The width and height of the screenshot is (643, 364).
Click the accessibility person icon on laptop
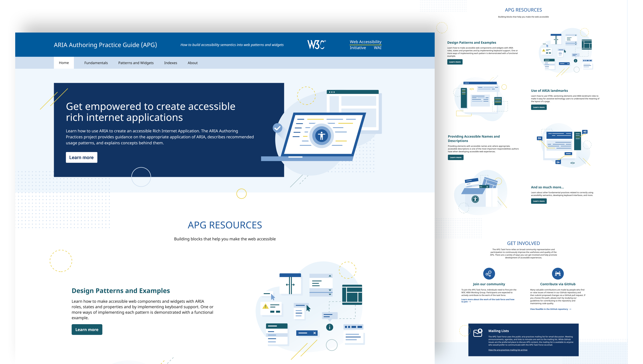(321, 136)
